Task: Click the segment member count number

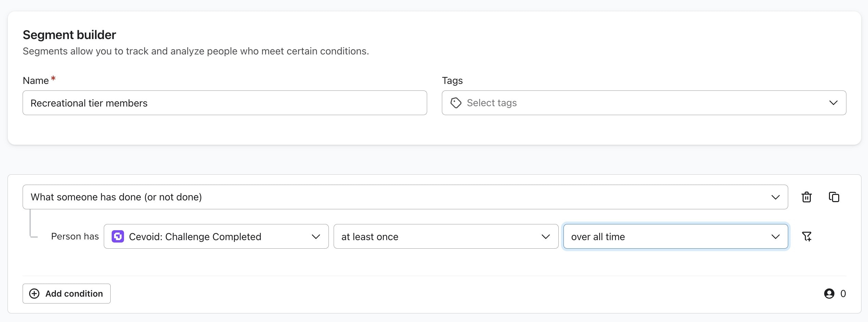Action: click(x=843, y=294)
